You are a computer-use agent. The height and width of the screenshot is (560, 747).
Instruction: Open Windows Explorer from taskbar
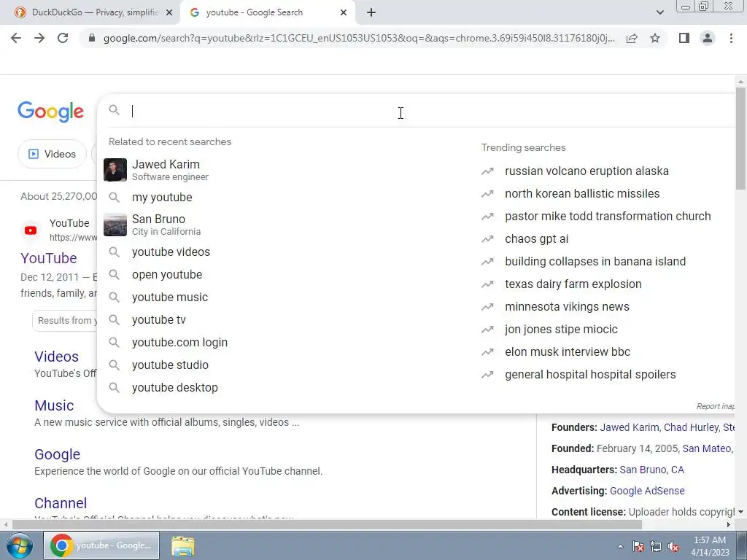pyautogui.click(x=183, y=546)
